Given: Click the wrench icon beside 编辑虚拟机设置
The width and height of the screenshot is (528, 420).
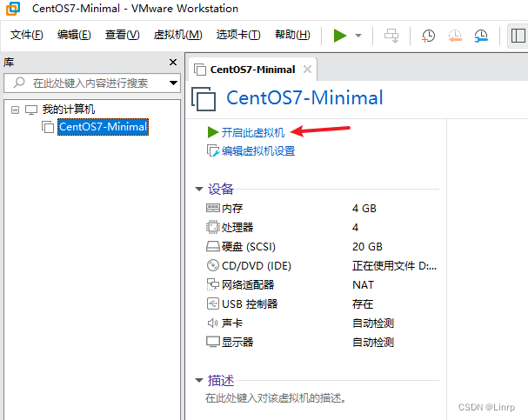Looking at the screenshot, I should click(x=213, y=151).
